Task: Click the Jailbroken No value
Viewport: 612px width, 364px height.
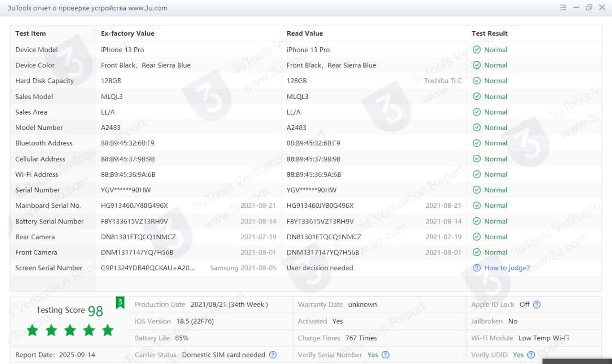Action: tap(513, 321)
